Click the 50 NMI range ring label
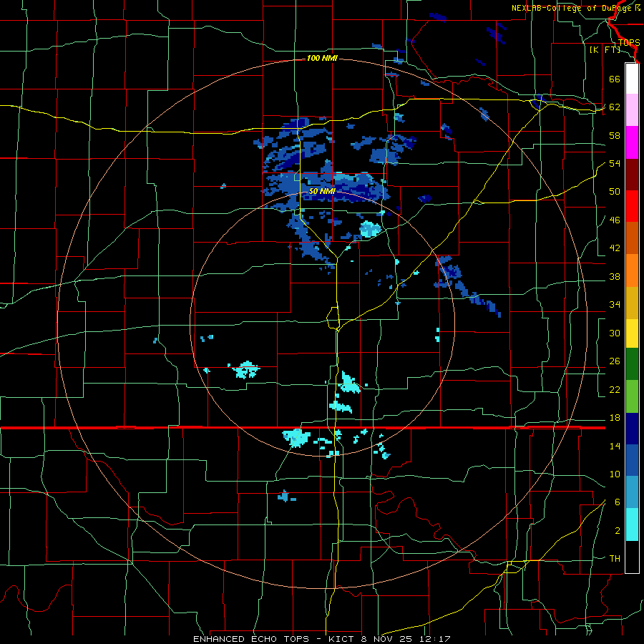 point(322,191)
